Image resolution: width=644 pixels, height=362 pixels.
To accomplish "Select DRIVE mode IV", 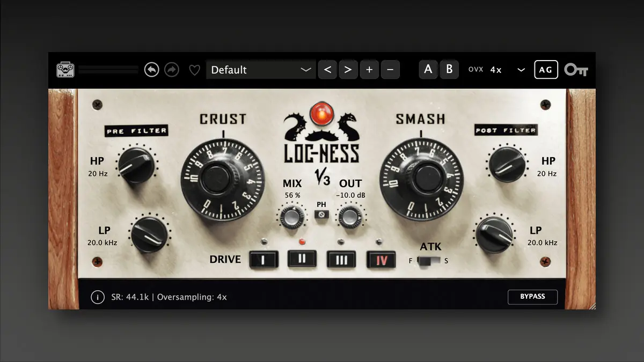I will coord(382,260).
